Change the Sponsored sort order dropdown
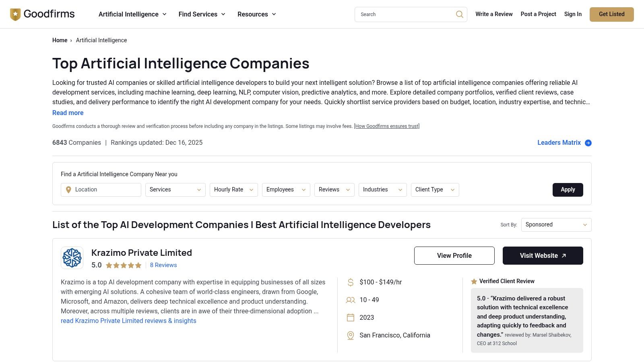644x362 pixels. (x=556, y=224)
